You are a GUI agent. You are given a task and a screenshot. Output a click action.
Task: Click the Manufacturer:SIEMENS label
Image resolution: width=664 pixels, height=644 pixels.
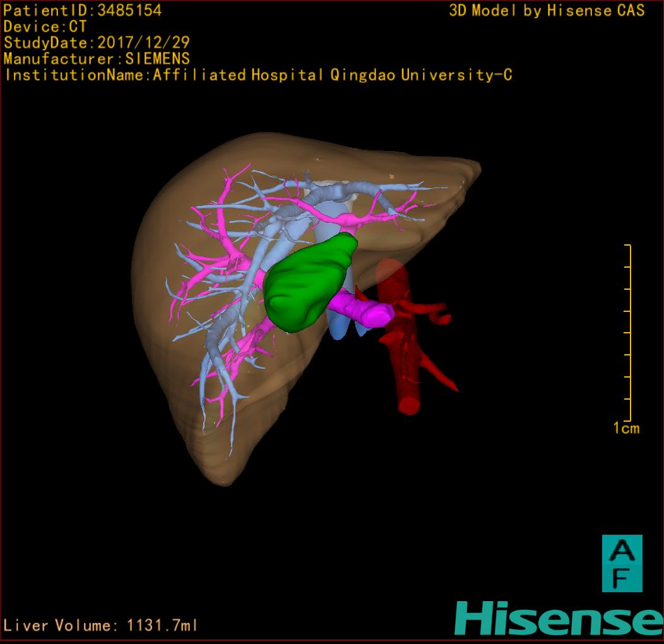pos(97,59)
